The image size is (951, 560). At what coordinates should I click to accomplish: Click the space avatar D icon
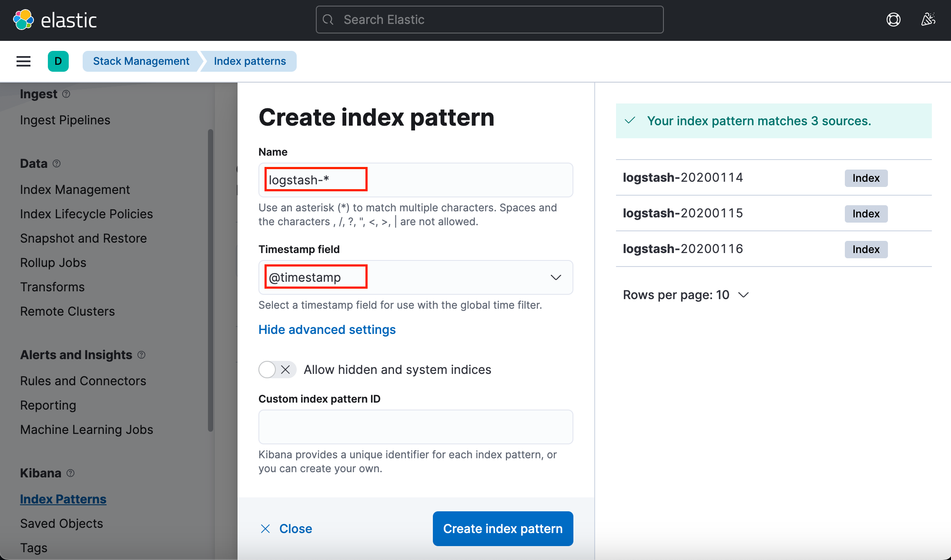click(58, 61)
